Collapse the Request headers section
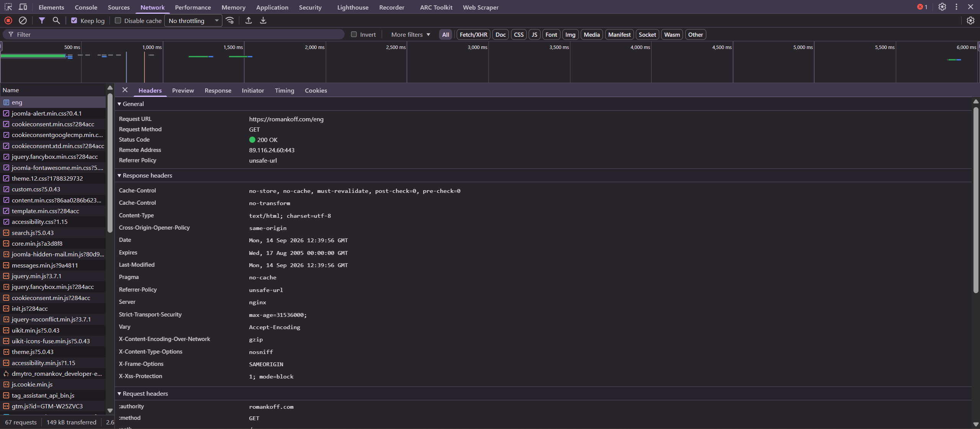Viewport: 980px width, 429px height. (143, 394)
